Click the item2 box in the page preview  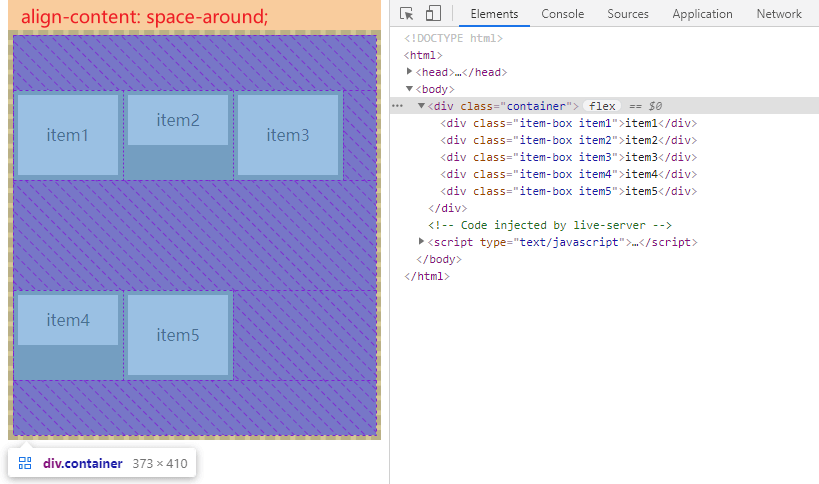(178, 120)
